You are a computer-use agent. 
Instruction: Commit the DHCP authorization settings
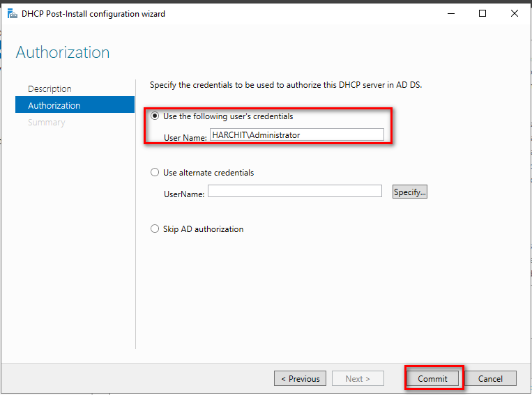[432, 378]
